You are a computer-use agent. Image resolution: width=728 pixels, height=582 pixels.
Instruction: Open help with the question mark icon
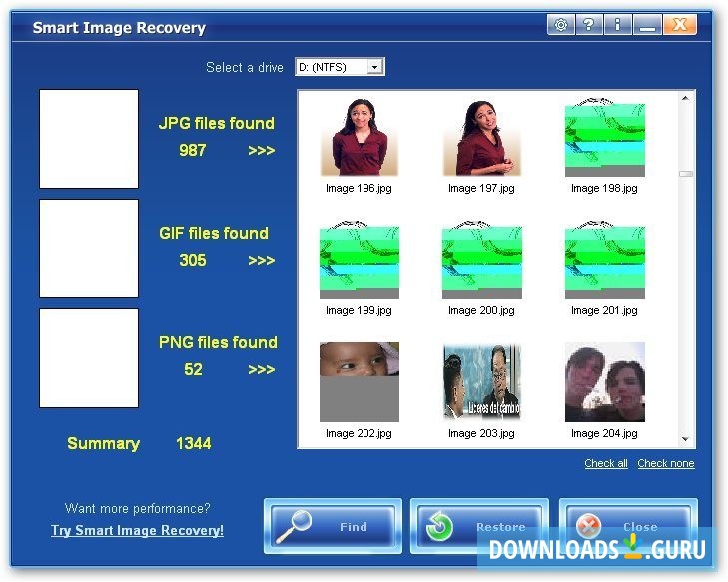589,24
